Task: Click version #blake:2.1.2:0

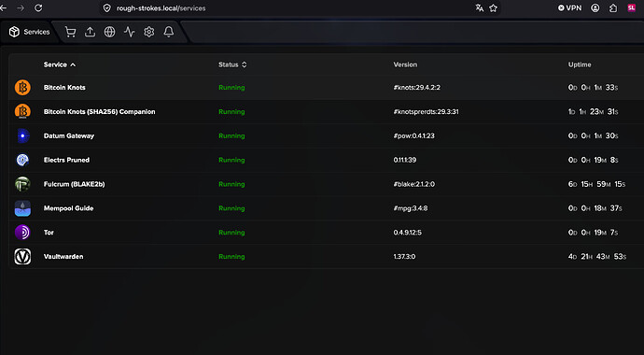Action: [x=414, y=184]
